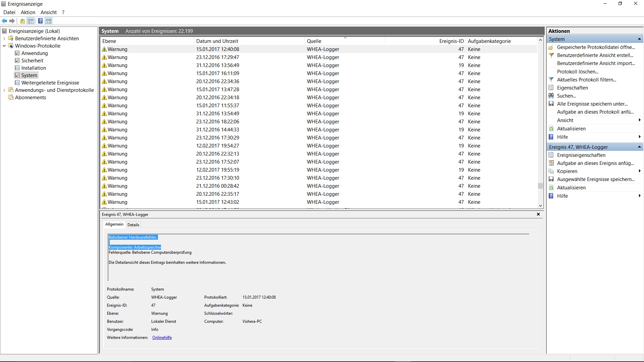
Task: Toggle the action pane toolbar icon
Action: (x=49, y=21)
